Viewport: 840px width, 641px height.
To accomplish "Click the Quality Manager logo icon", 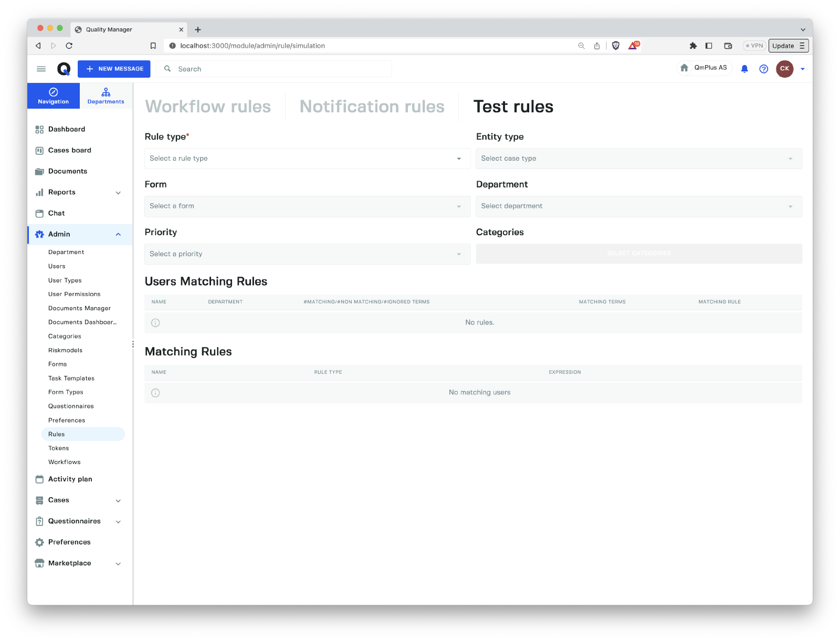I will coord(64,69).
